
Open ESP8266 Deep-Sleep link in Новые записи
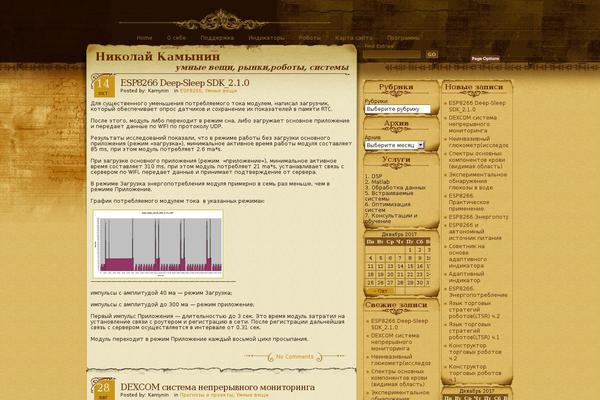coord(477,106)
